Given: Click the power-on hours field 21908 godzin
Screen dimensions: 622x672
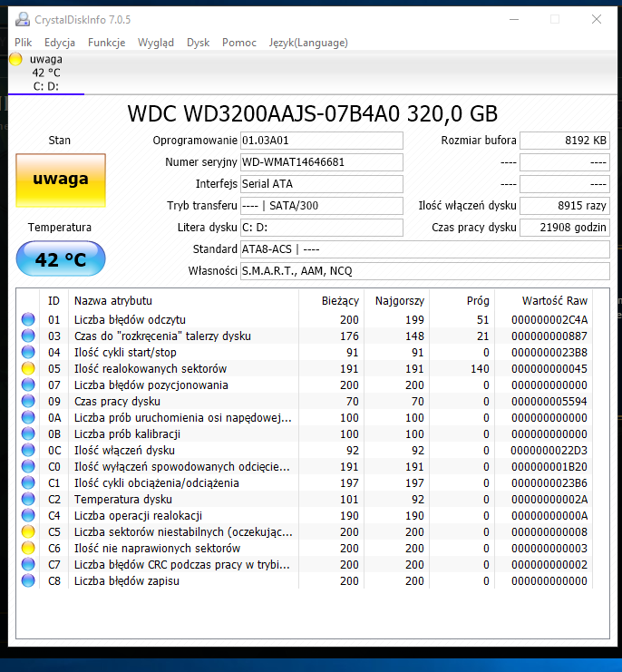Looking at the screenshot, I should click(565, 227).
